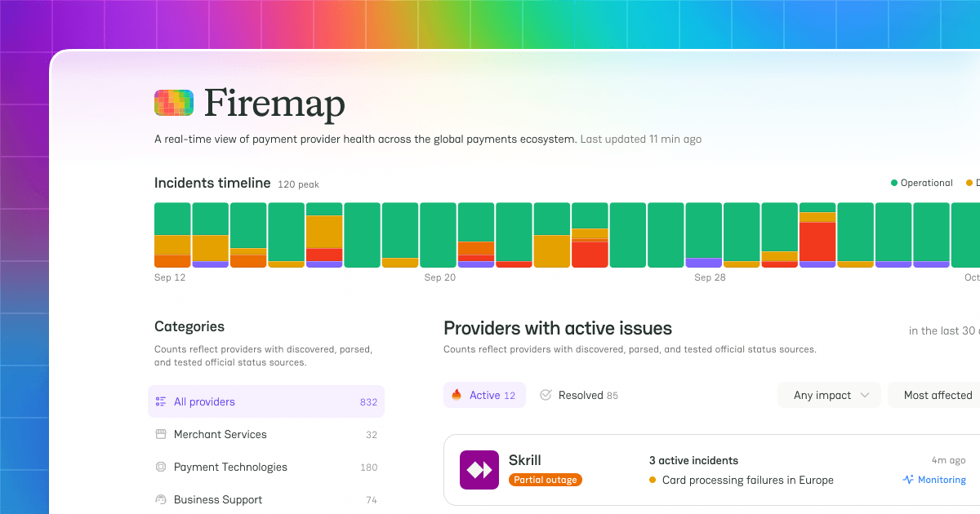Viewport: 980px width, 514px height.
Task: Click the Sep 12 date label
Action: (170, 277)
